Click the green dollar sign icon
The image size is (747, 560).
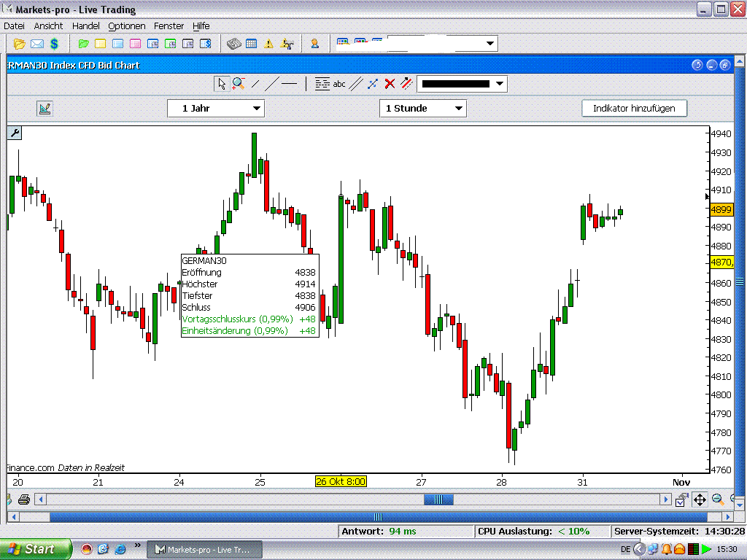pyautogui.click(x=54, y=44)
